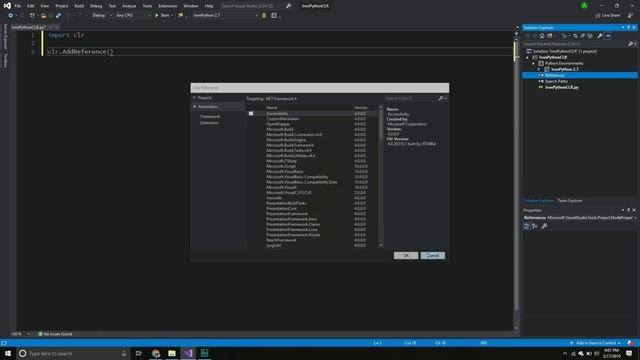
Task: Click the Live Share button
Action: [608, 16]
